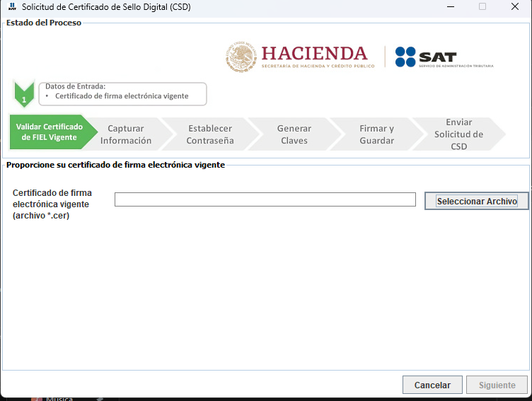Click the HACIENDA wordmark
This screenshot has height=401, width=532.
314,54
